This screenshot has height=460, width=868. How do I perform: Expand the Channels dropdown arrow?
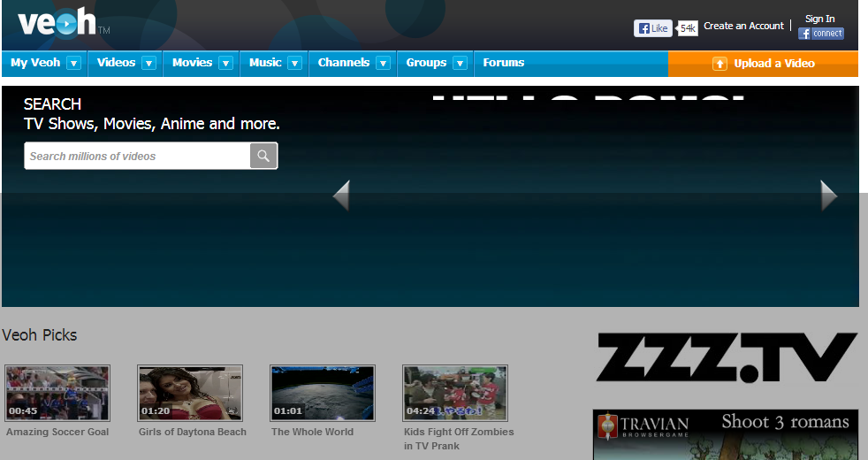[383, 63]
